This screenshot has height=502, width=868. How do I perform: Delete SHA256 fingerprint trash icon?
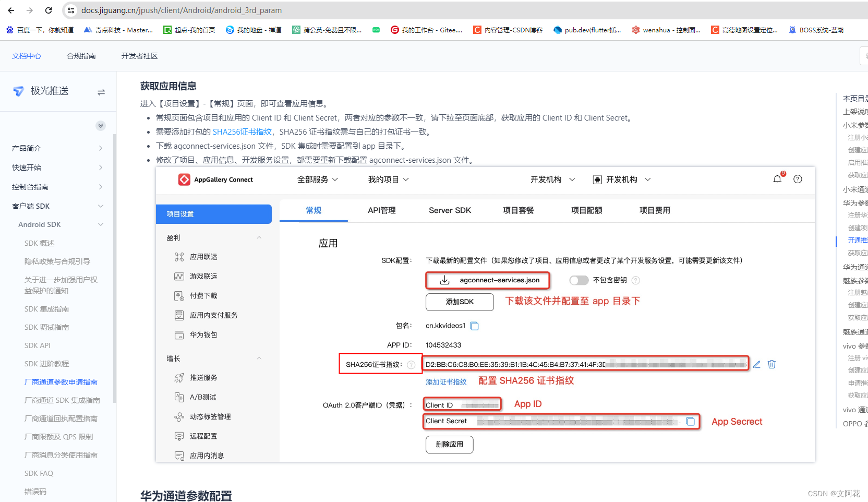click(772, 364)
